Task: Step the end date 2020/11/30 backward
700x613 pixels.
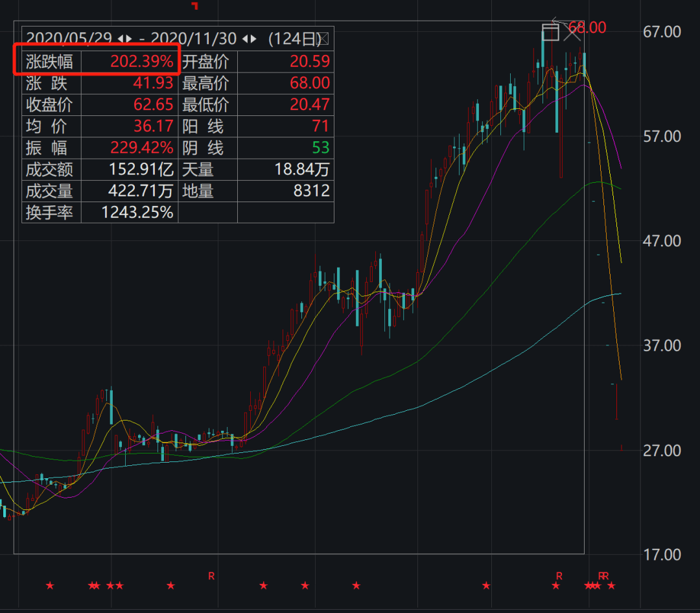Action: click(x=245, y=40)
